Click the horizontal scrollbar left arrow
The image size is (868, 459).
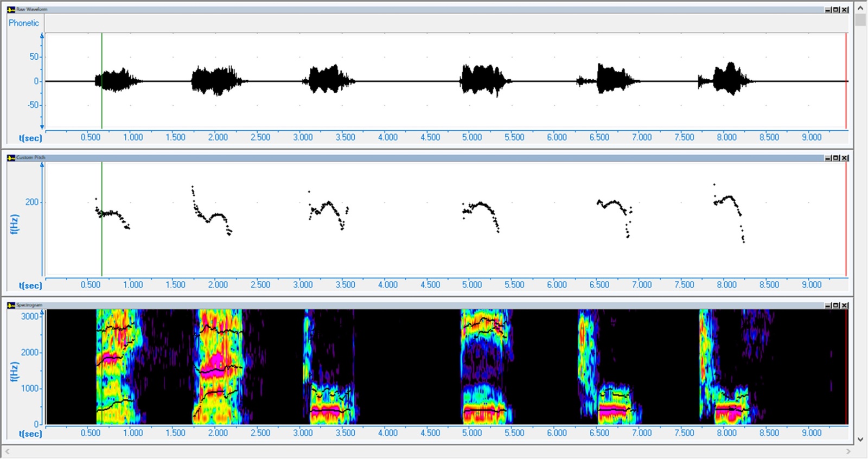(7, 451)
